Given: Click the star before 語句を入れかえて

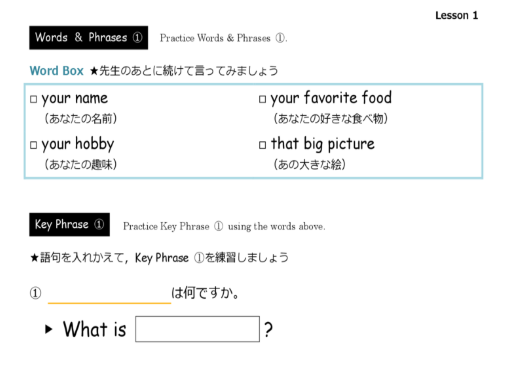Looking at the screenshot, I should (34, 258).
